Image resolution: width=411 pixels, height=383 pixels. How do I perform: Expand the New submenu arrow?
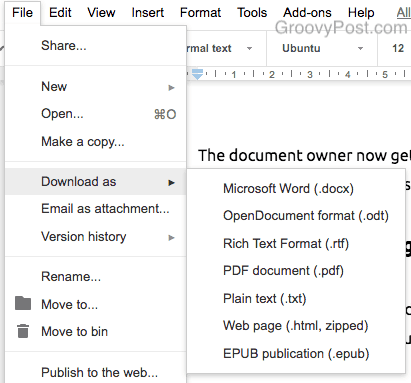tap(171, 88)
